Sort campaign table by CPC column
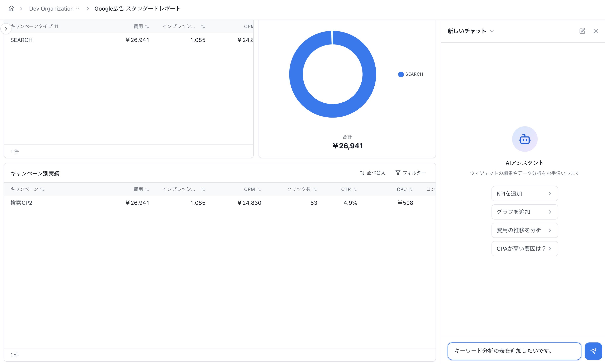This screenshot has width=605, height=364. 405,189
